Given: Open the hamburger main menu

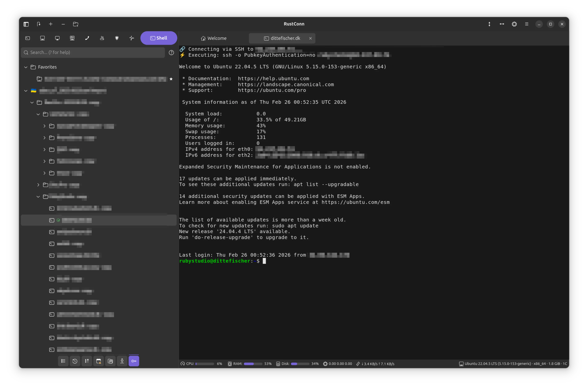Looking at the screenshot, I should (x=527, y=24).
